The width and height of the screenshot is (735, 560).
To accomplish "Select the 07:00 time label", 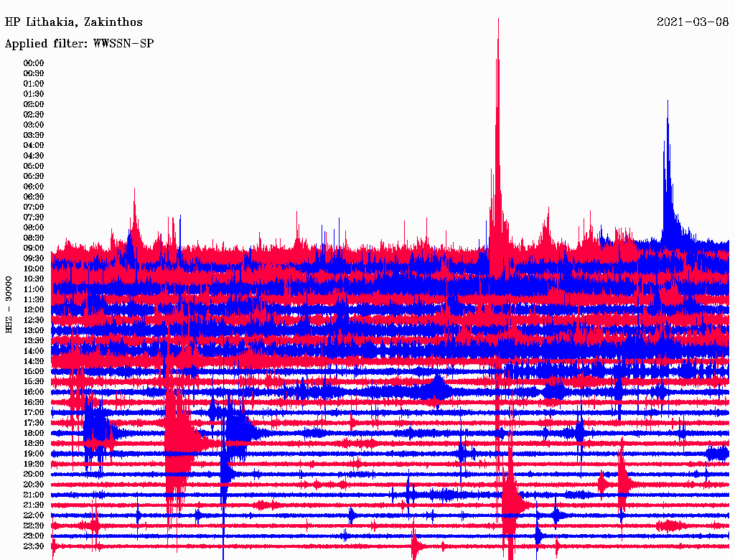I will pos(34,207).
